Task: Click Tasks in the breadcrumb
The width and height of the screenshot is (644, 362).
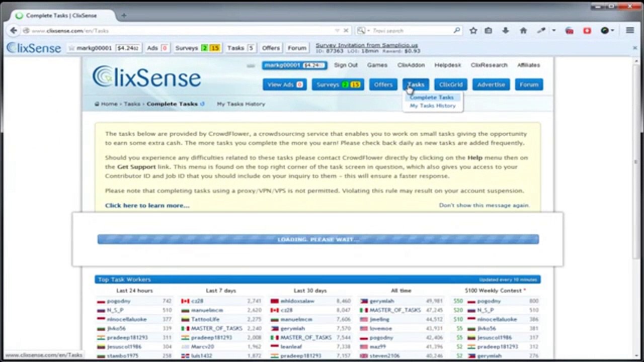Action: [x=132, y=104]
